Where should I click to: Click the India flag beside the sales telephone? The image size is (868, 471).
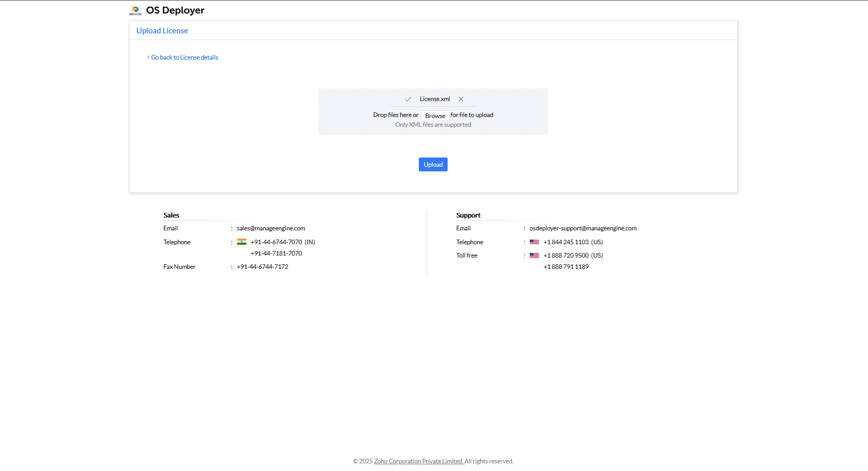point(242,242)
